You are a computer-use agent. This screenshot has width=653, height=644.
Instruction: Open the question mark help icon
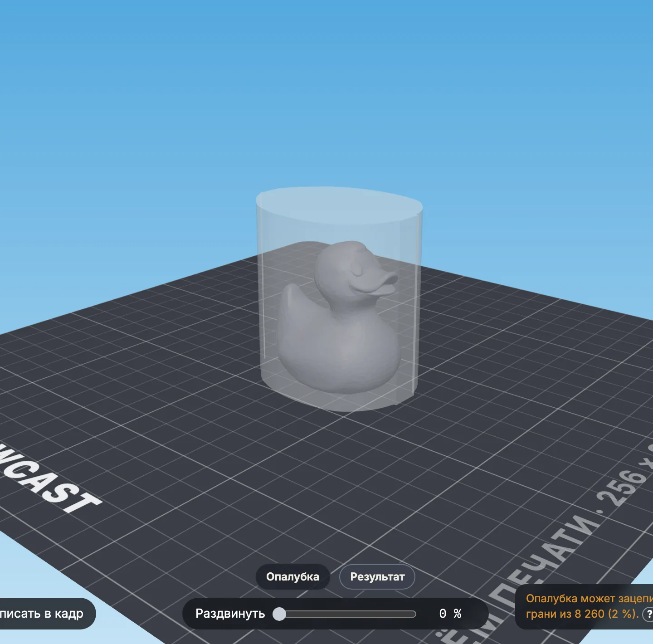pyautogui.click(x=648, y=614)
